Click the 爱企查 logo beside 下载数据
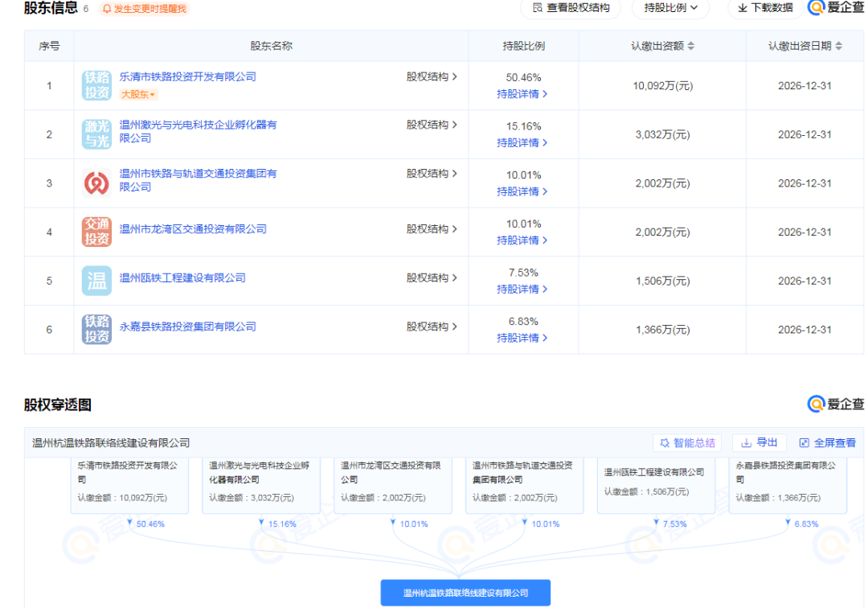 pyautogui.click(x=836, y=8)
